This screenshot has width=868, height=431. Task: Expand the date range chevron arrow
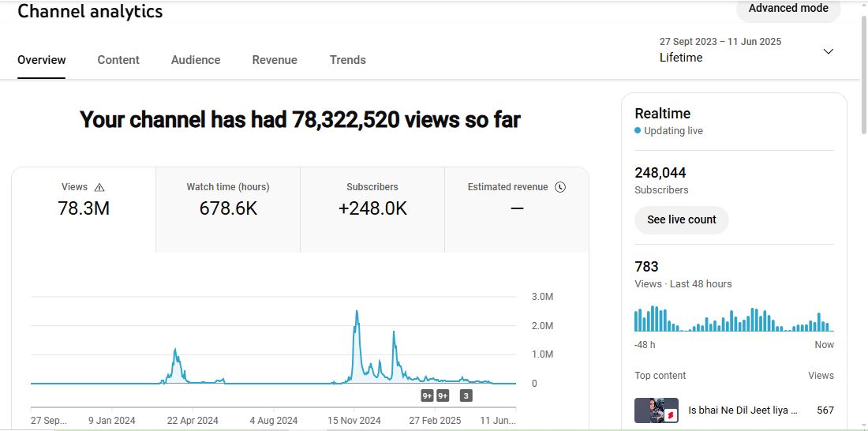828,51
